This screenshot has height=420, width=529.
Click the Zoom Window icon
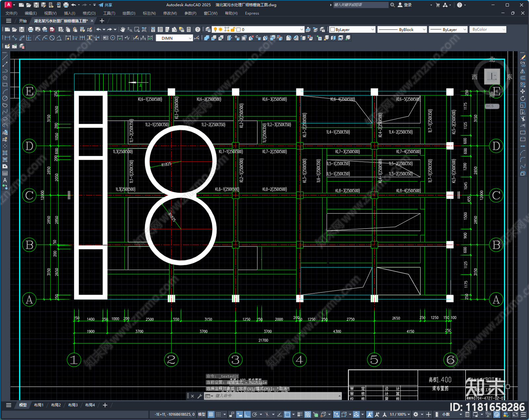[x=137, y=29]
